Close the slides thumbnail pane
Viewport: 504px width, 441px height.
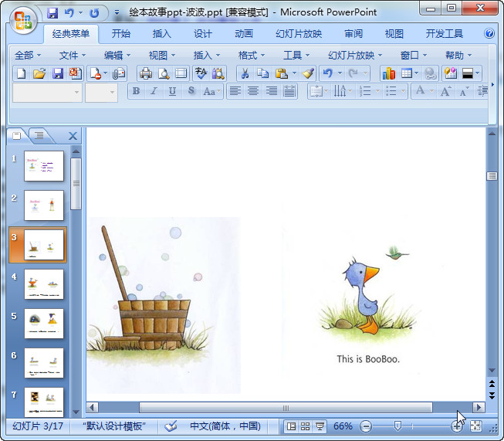point(73,136)
